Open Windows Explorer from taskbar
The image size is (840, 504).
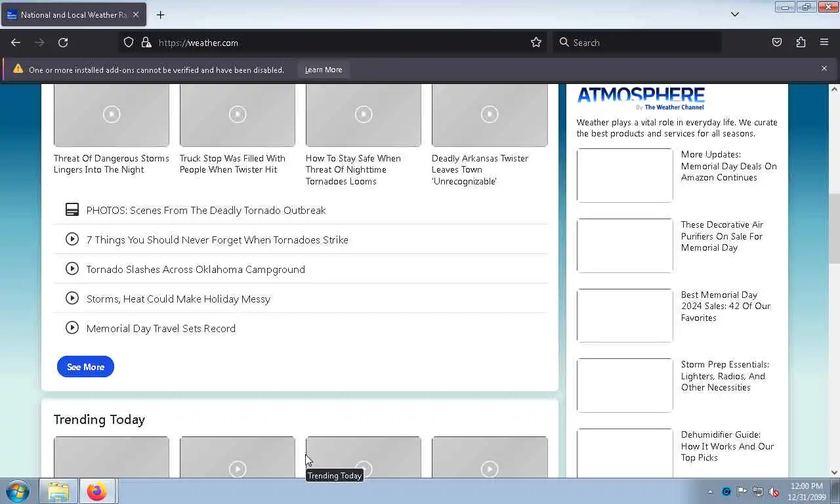click(x=58, y=492)
